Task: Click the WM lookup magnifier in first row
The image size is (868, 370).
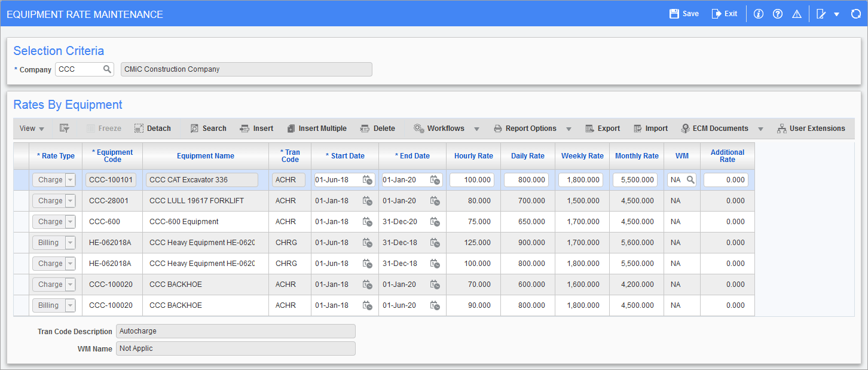Action: [x=690, y=180]
